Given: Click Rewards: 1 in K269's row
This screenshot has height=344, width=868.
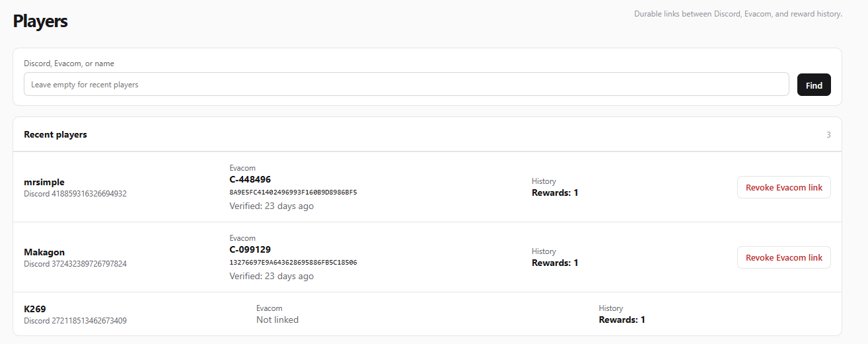Looking at the screenshot, I should pyautogui.click(x=622, y=320).
